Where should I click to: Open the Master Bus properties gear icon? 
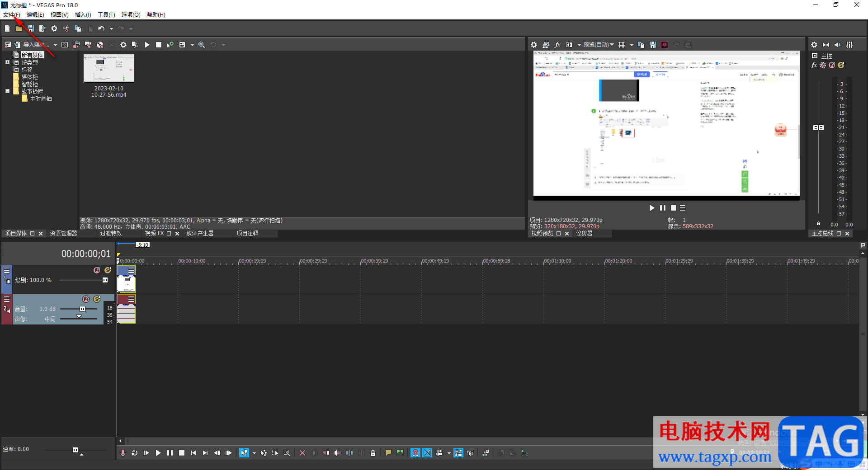(x=814, y=45)
